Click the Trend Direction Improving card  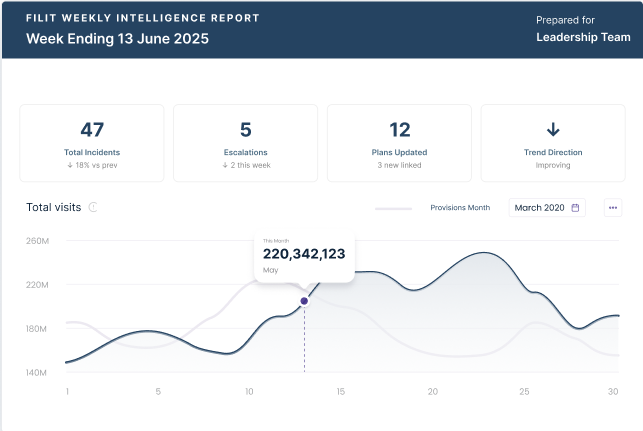click(x=552, y=143)
